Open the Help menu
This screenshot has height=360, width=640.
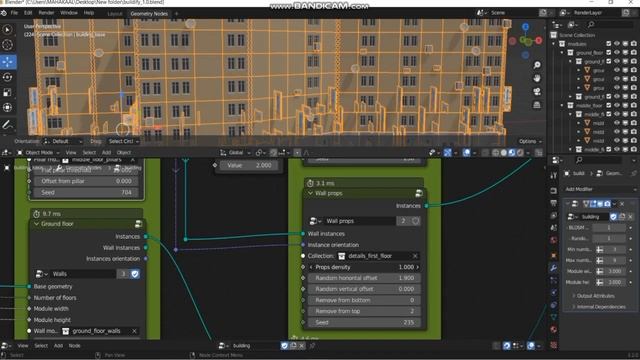tap(89, 13)
